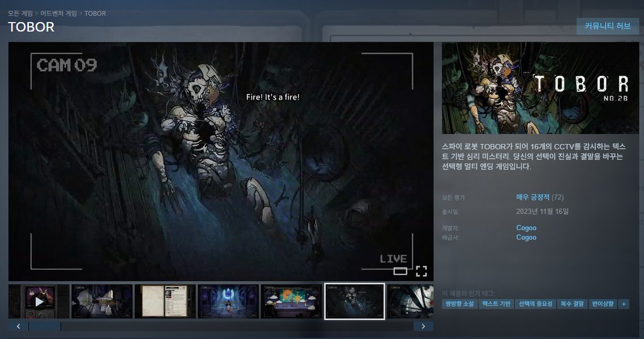This screenshot has width=644, height=339.
Task: Select the 선택의 중요성 tag
Action: tap(535, 304)
